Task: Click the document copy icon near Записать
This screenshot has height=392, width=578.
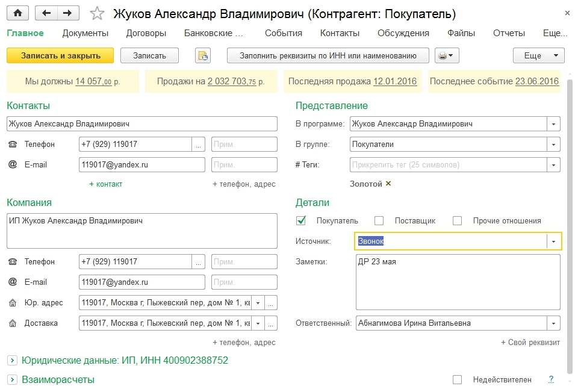Action: (203, 55)
